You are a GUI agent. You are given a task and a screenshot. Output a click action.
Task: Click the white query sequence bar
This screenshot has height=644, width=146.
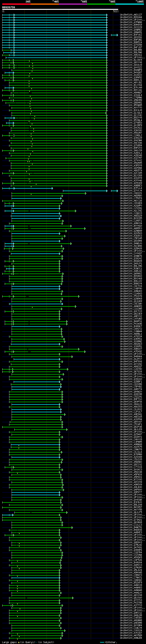point(60,10)
